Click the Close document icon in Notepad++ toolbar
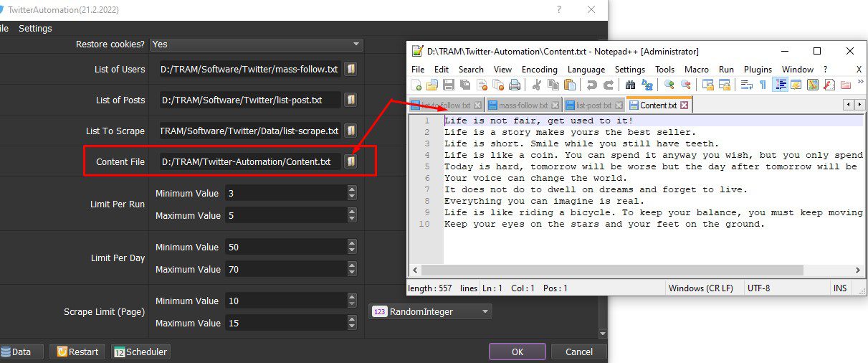This screenshot has width=868, height=363. pos(482,85)
